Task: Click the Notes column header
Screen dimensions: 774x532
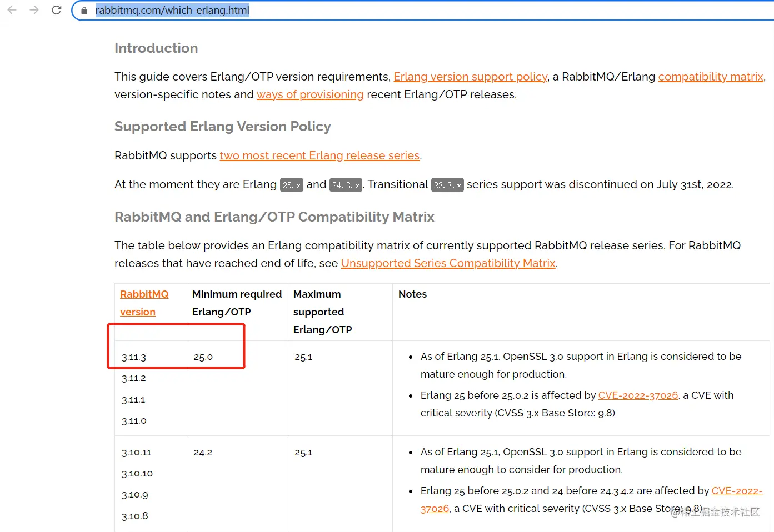Action: tap(413, 294)
